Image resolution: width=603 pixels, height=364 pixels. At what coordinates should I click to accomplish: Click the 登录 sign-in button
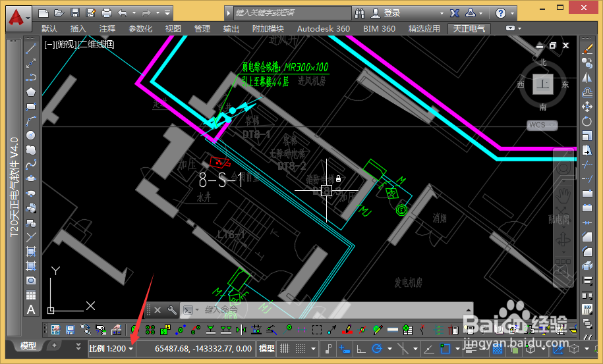click(x=386, y=13)
